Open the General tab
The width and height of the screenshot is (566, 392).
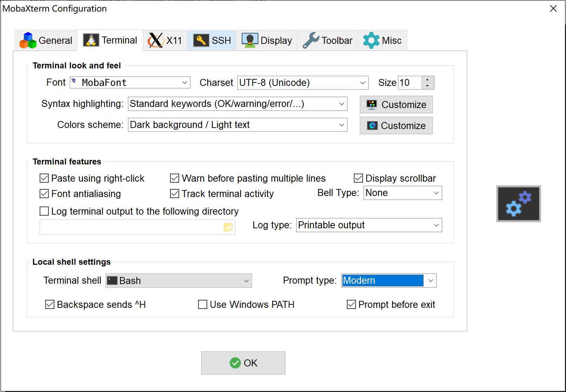click(x=46, y=40)
